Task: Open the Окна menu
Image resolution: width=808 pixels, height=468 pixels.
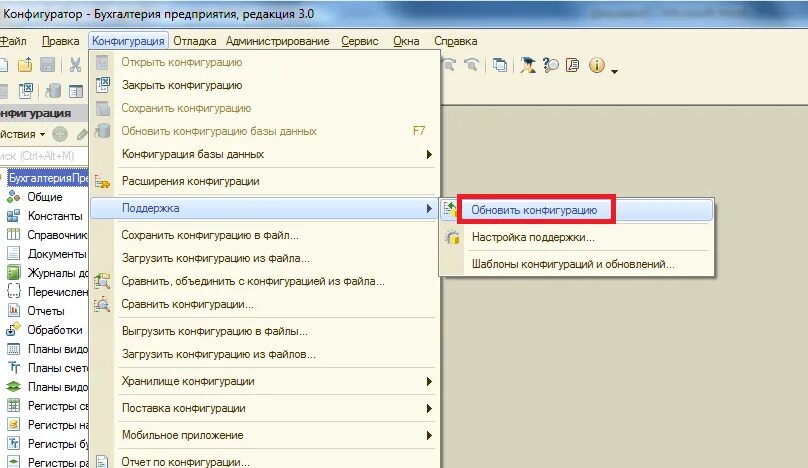Action: coord(406,41)
